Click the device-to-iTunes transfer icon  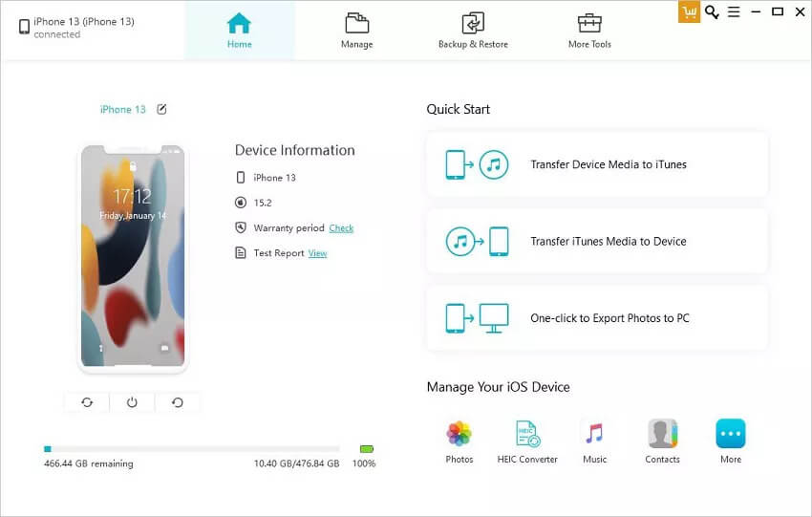[477, 164]
